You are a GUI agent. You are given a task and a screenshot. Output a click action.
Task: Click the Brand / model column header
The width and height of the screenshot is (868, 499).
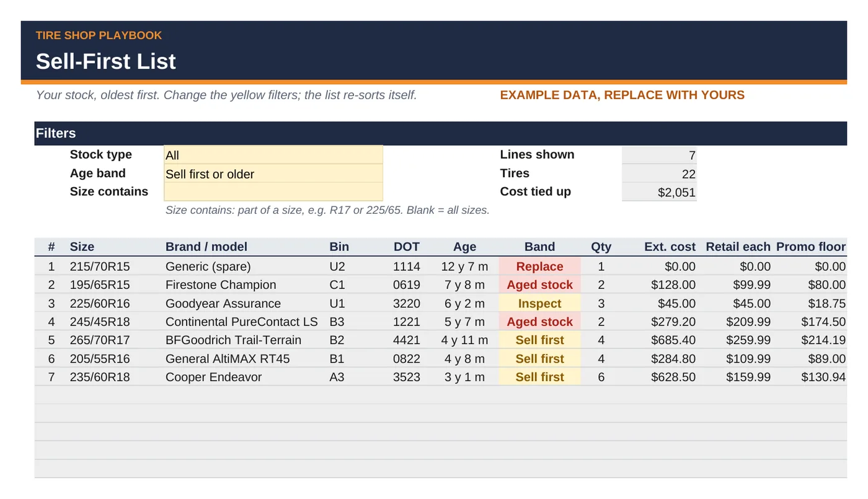coord(206,247)
